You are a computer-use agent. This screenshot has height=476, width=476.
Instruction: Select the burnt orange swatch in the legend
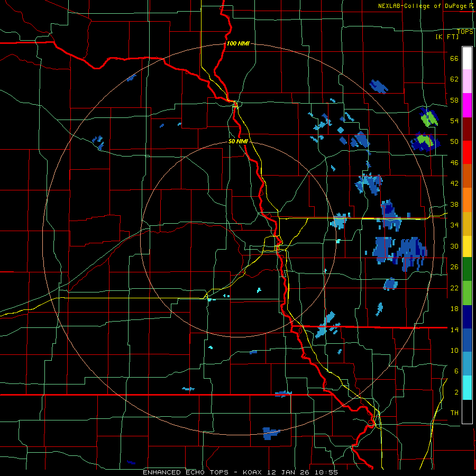coord(467,176)
